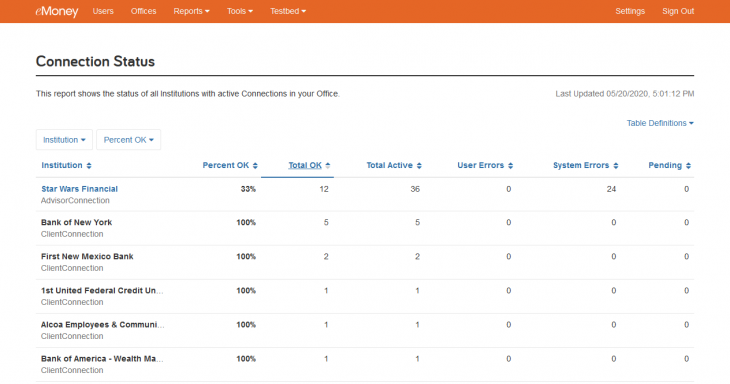Click the Sign Out link

point(678,11)
